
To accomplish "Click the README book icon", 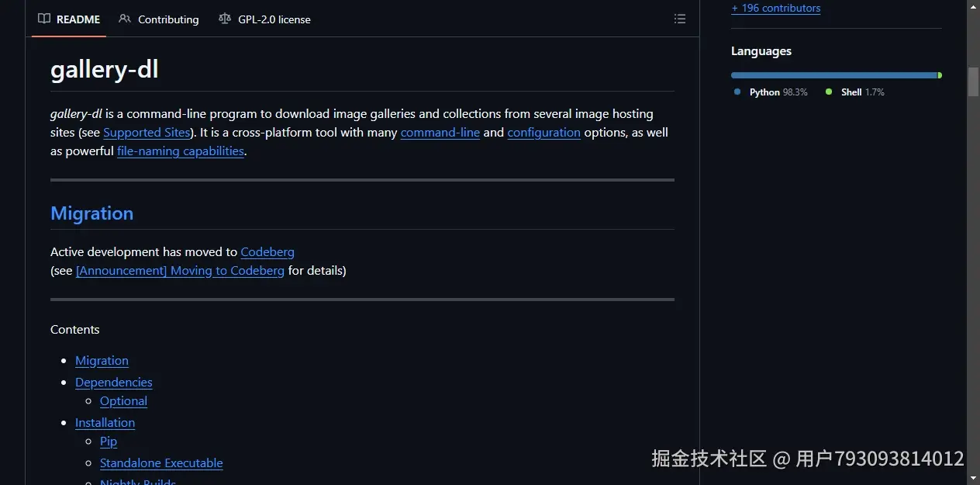I will pos(44,19).
